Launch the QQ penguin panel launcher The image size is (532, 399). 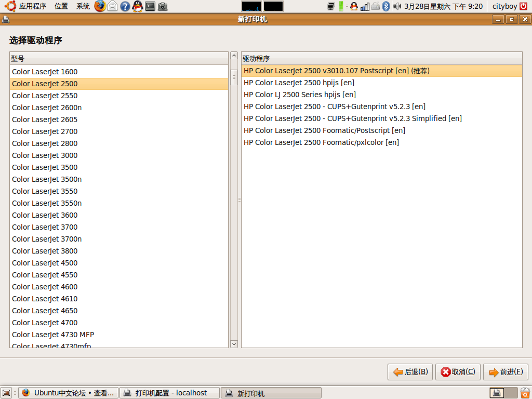click(137, 6)
